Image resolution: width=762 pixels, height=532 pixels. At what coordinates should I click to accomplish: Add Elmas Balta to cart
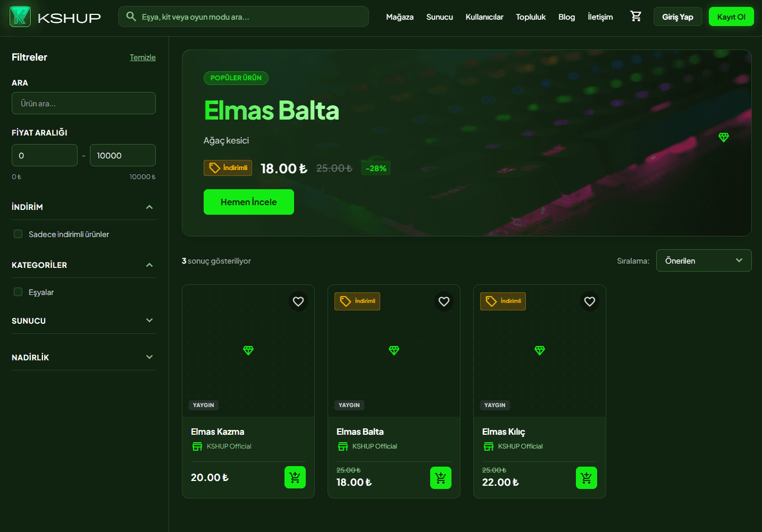(441, 478)
